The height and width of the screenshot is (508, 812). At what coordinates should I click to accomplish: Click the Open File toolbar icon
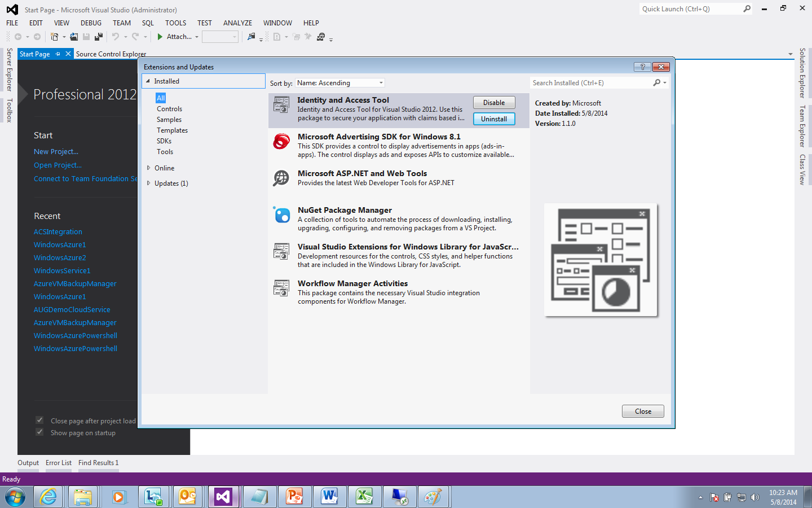tap(74, 37)
